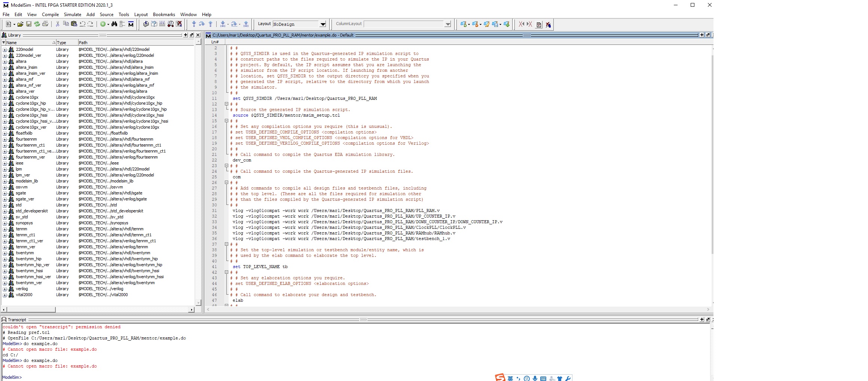The width and height of the screenshot is (868, 381).
Task: Undock the Library pane
Action: (x=192, y=35)
